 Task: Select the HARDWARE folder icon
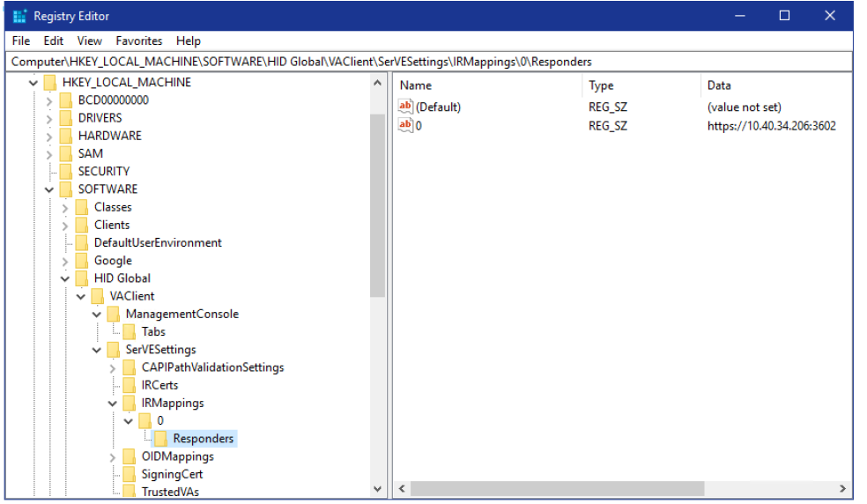coord(66,136)
